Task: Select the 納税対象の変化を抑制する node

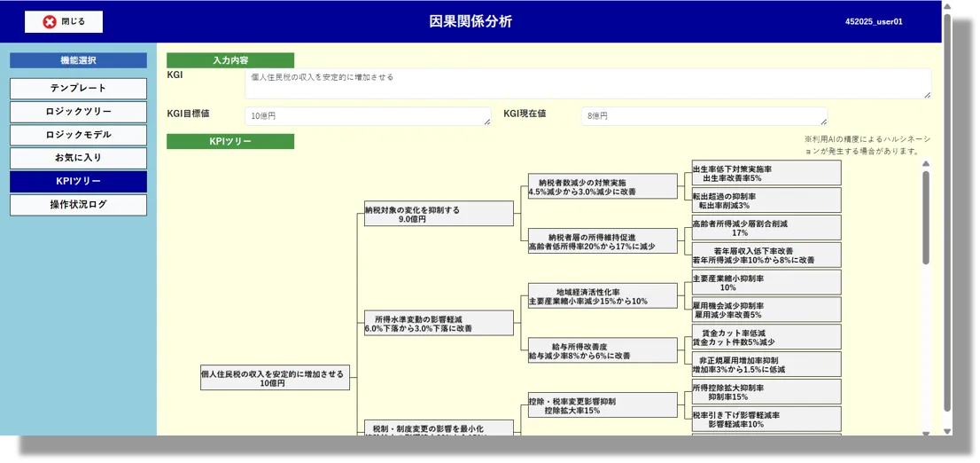Action: pyautogui.click(x=439, y=214)
